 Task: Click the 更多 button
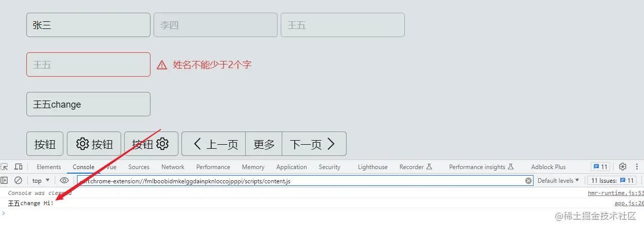[x=264, y=144]
